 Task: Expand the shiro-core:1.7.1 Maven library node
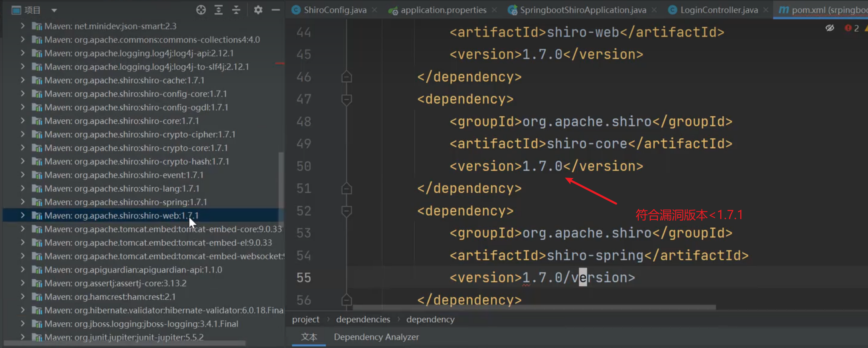[23, 121]
